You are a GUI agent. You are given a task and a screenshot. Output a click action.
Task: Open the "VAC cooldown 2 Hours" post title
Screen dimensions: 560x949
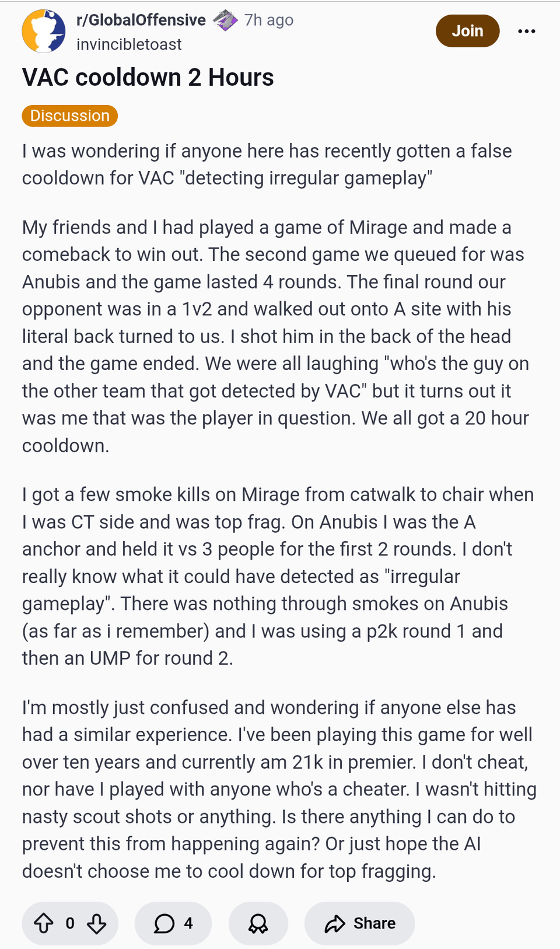click(148, 77)
